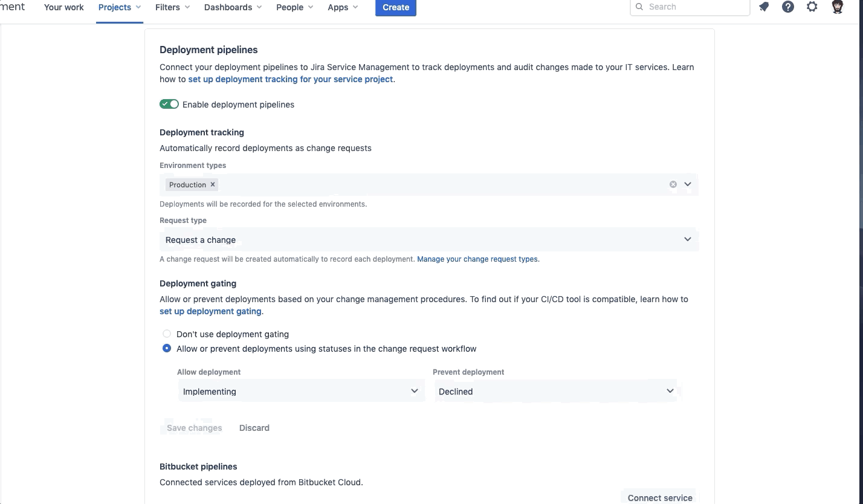Click the search magnifier icon
Viewport: 863px width, 504px height.
click(639, 7)
